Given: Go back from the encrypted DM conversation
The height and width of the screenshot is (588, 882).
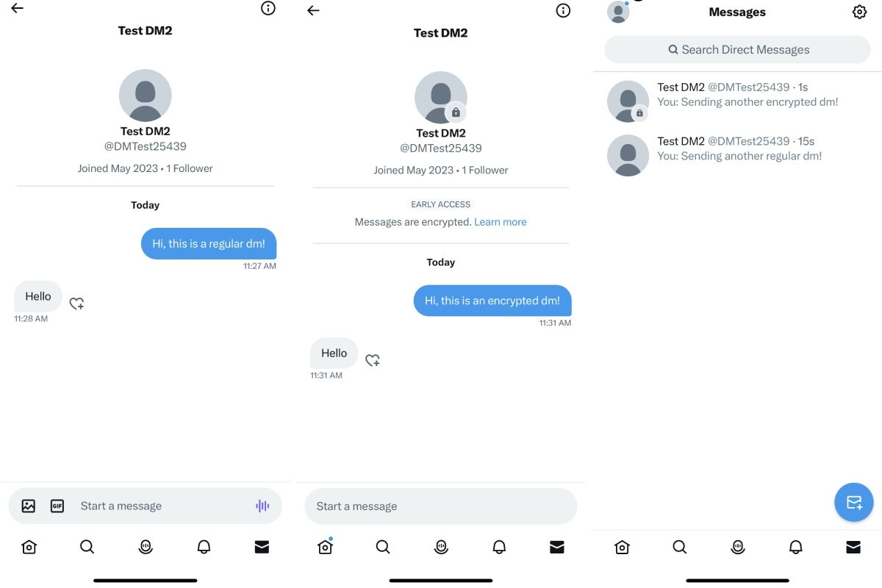Looking at the screenshot, I should coord(313,10).
